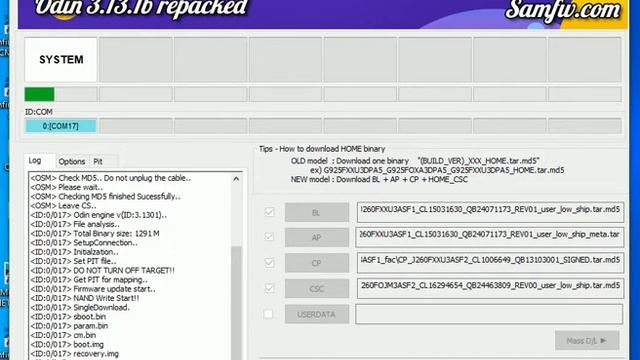The image size is (640, 360).
Task: Click log line 'Get PIT for mapping..'
Action: point(89,280)
